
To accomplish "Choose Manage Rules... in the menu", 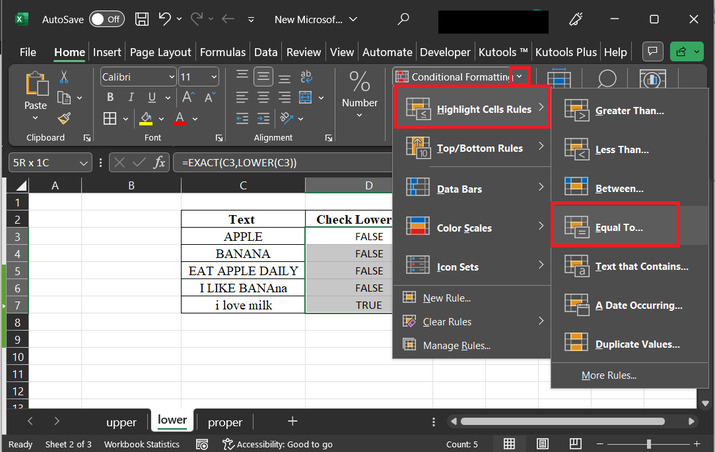I will pos(455,345).
